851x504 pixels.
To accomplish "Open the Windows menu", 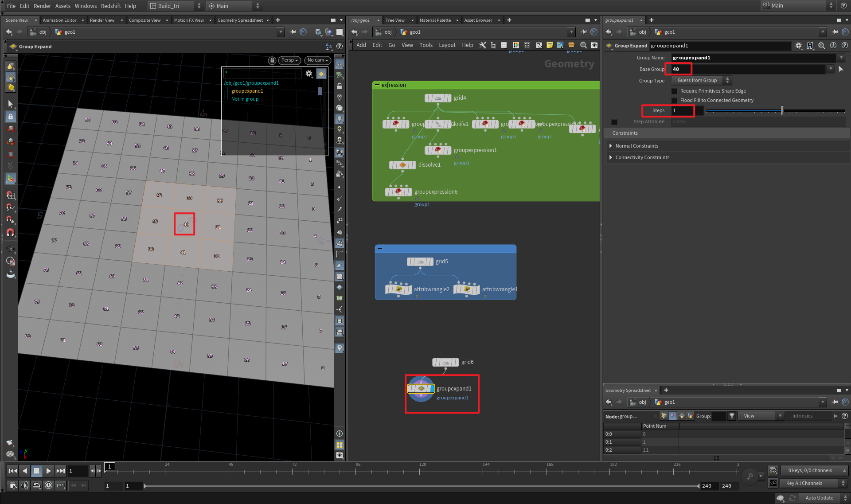I will click(85, 6).
